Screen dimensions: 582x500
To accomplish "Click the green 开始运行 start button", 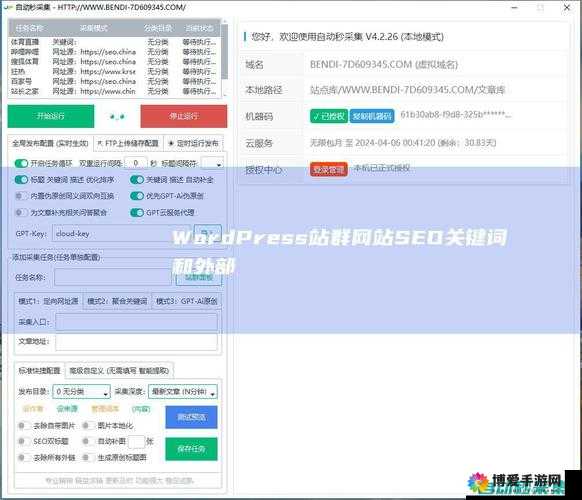I will 51,116.
